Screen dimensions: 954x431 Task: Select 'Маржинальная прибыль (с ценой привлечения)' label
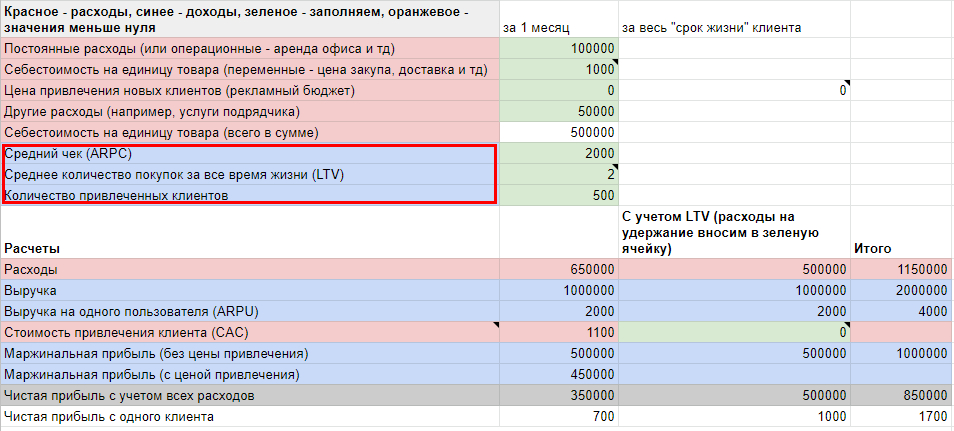tap(249, 374)
